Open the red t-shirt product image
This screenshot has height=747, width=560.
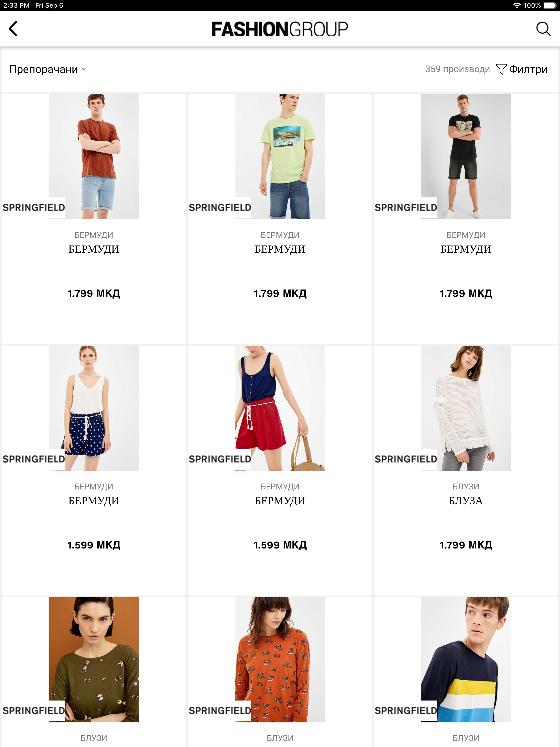(94, 156)
